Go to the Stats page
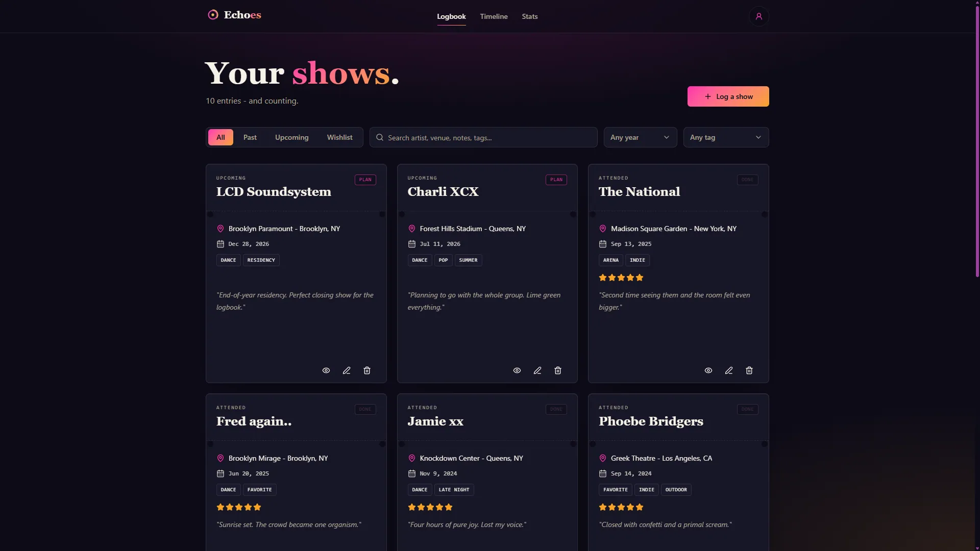 point(529,16)
